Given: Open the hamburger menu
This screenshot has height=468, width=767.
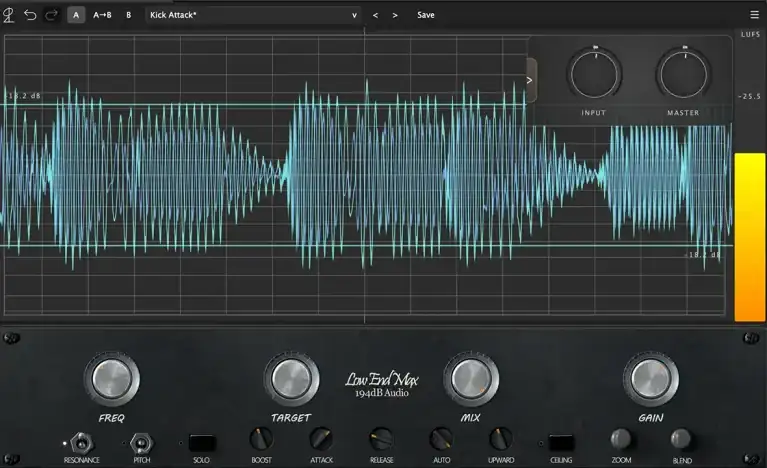Looking at the screenshot, I should coord(754,15).
